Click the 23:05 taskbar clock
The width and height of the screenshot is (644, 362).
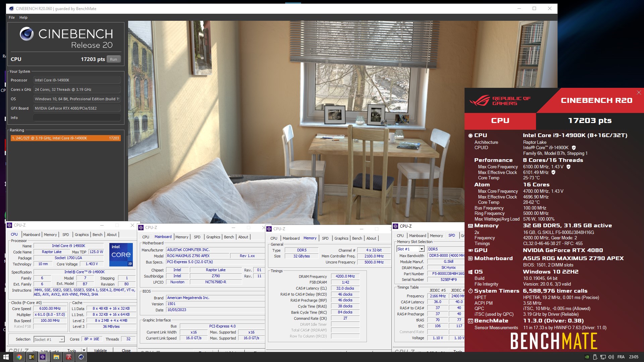[x=634, y=357]
